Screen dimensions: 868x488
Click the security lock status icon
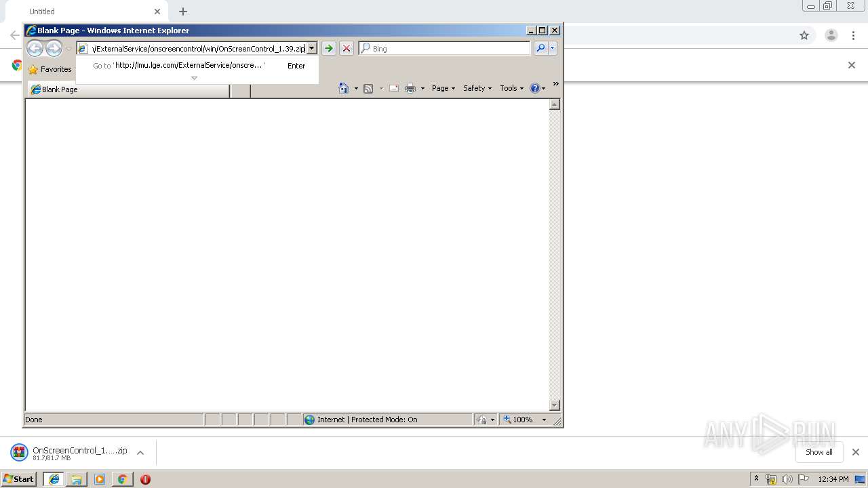[482, 420]
